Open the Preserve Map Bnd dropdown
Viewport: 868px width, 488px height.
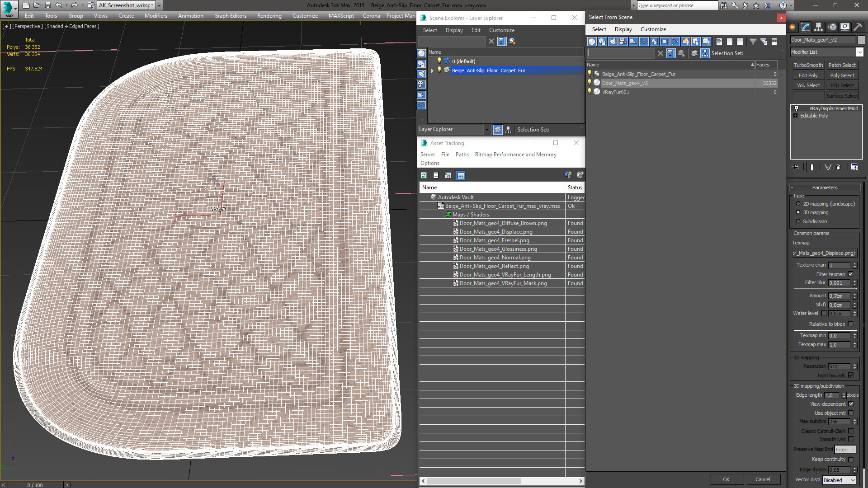pyautogui.click(x=845, y=450)
